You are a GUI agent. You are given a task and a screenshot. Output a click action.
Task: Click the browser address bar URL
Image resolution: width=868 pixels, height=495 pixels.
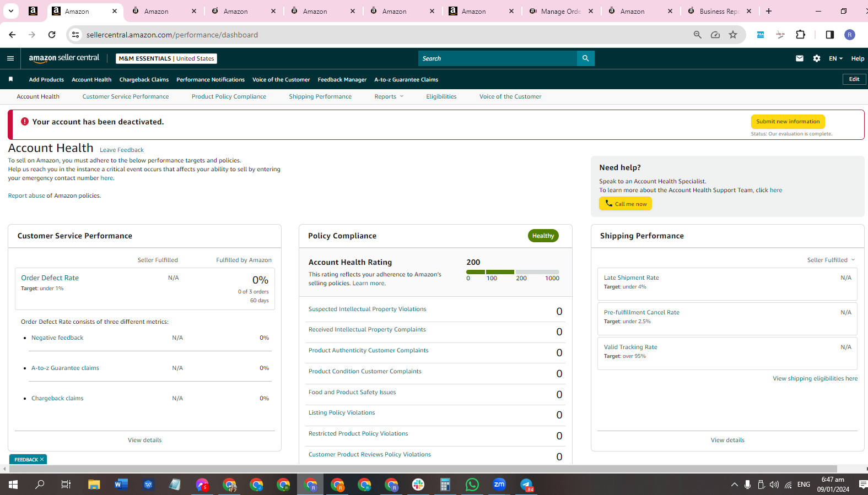pos(172,35)
